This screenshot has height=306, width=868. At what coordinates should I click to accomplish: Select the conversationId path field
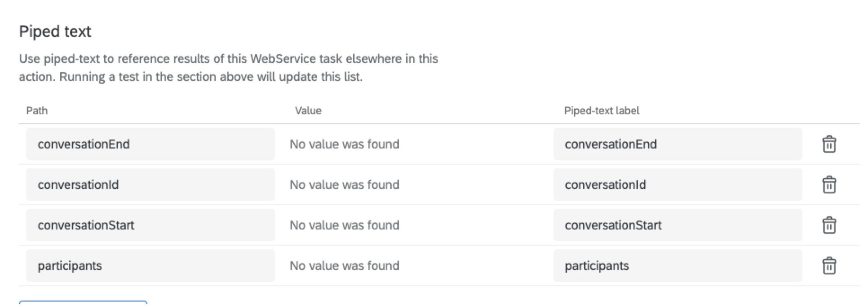(151, 184)
